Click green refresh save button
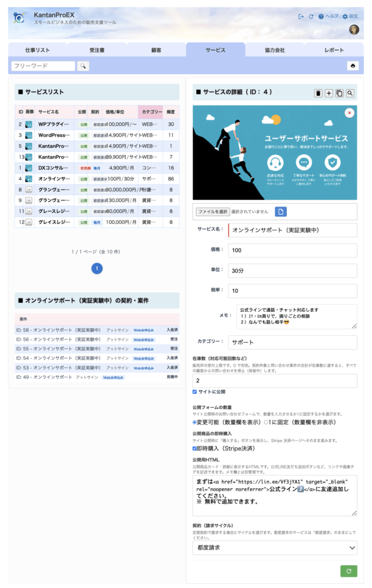This screenshot has height=588, width=372. pyautogui.click(x=349, y=571)
